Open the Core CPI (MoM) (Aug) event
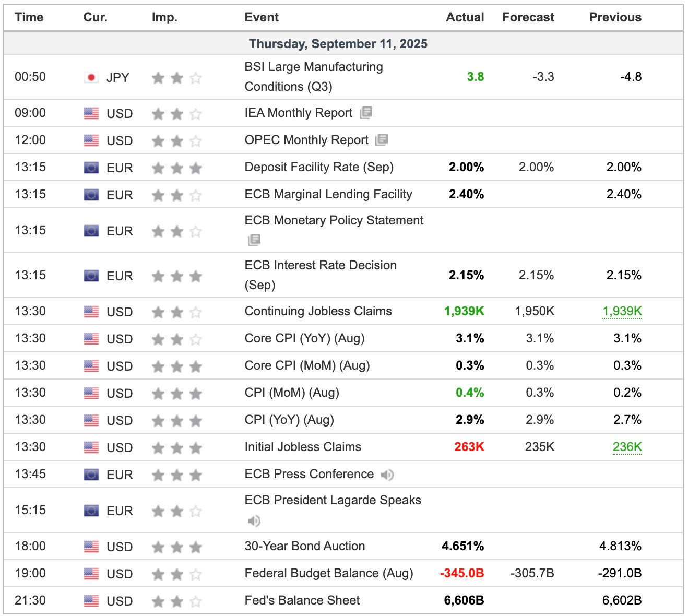 307,365
